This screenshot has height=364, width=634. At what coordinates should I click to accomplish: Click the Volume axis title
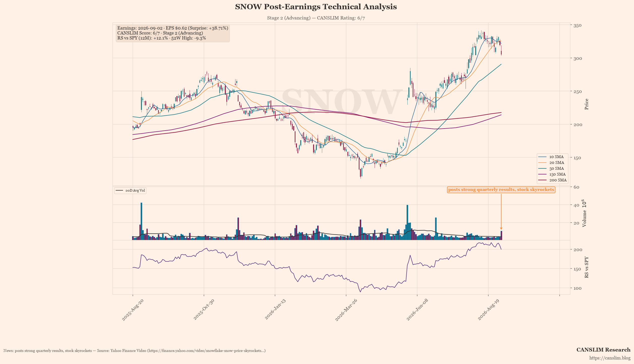(x=584, y=213)
